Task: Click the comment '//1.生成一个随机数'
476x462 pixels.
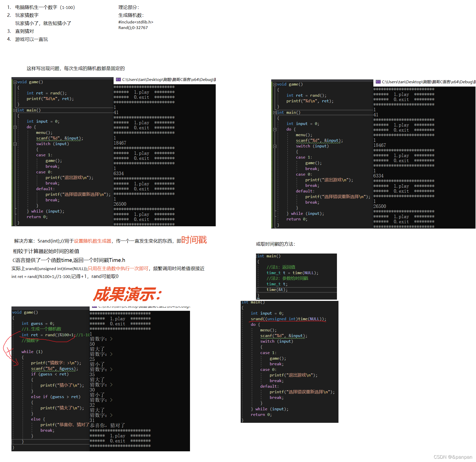Action: pos(41,329)
